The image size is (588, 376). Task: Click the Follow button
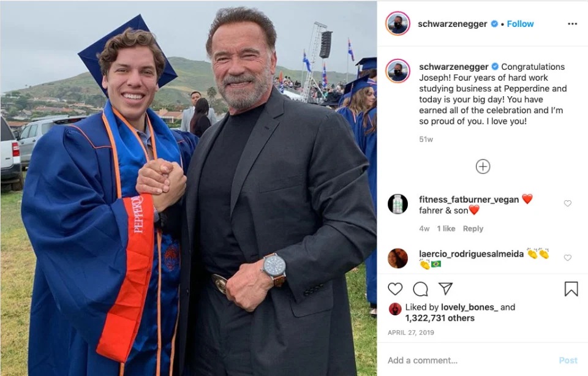point(520,24)
